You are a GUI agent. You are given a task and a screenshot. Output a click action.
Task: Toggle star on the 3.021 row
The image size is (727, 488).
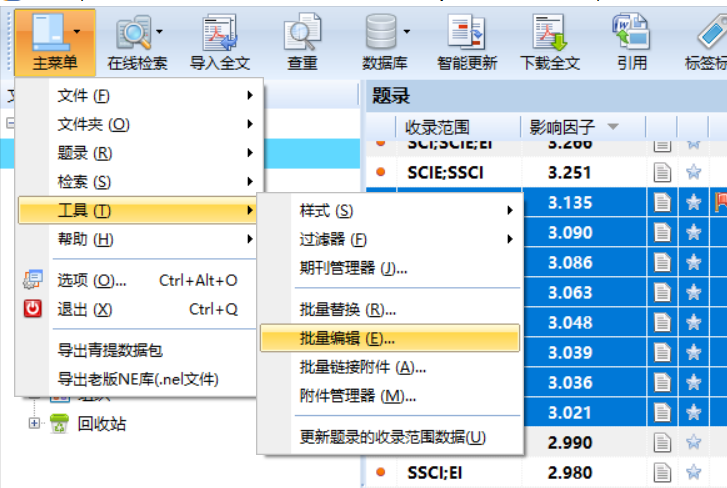(x=694, y=412)
